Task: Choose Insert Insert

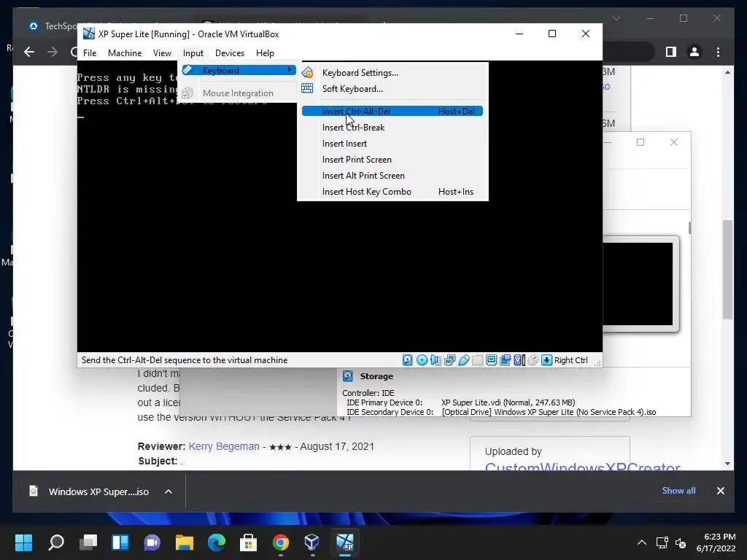Action: 392,144
